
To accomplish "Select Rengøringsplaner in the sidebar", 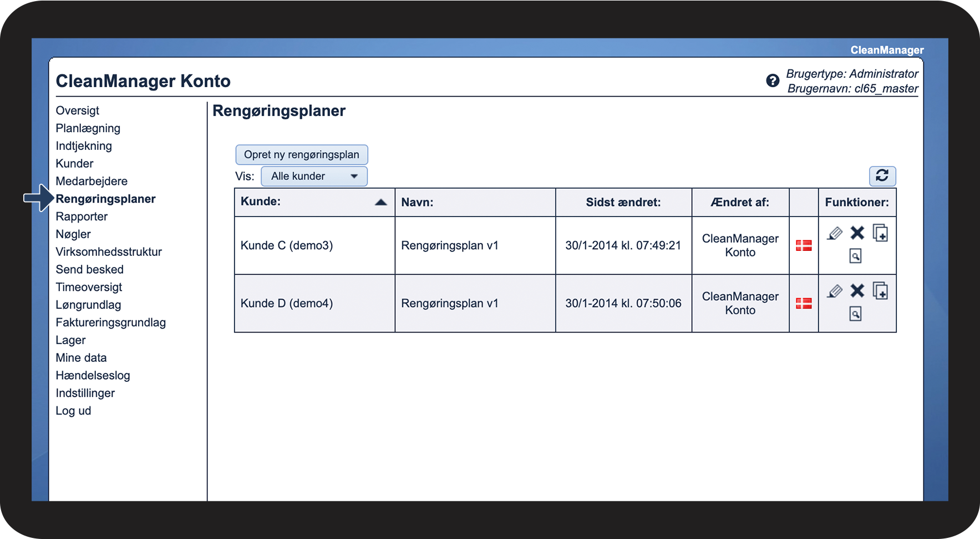I will coord(105,199).
